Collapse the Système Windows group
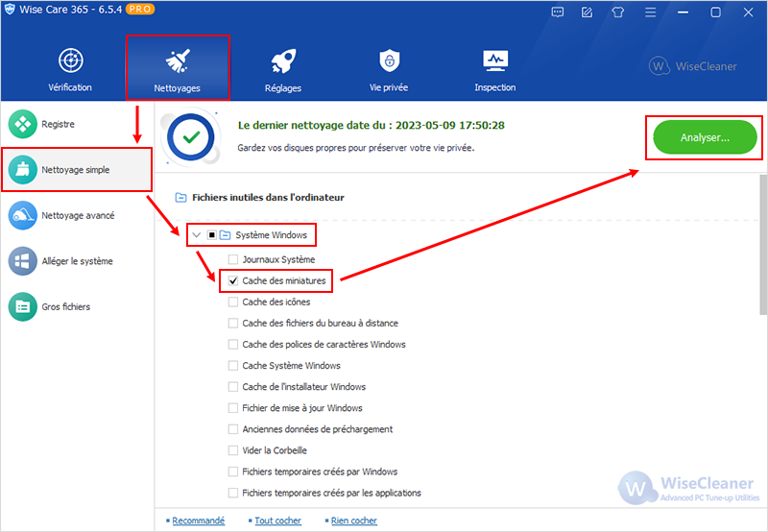 click(x=197, y=235)
